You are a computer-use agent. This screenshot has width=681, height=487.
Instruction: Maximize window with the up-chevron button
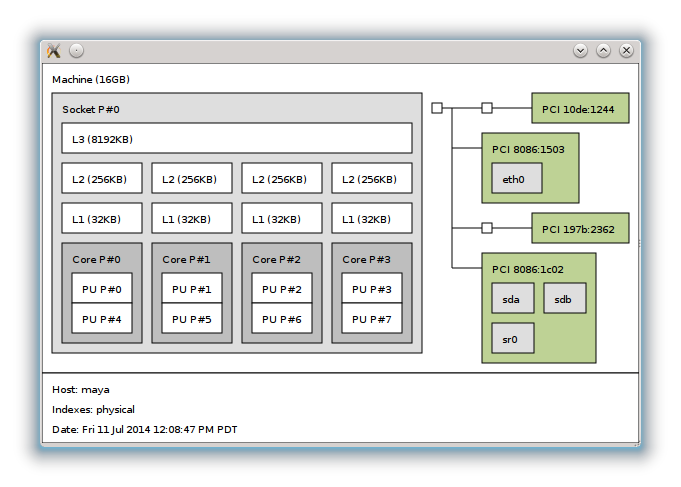click(603, 50)
